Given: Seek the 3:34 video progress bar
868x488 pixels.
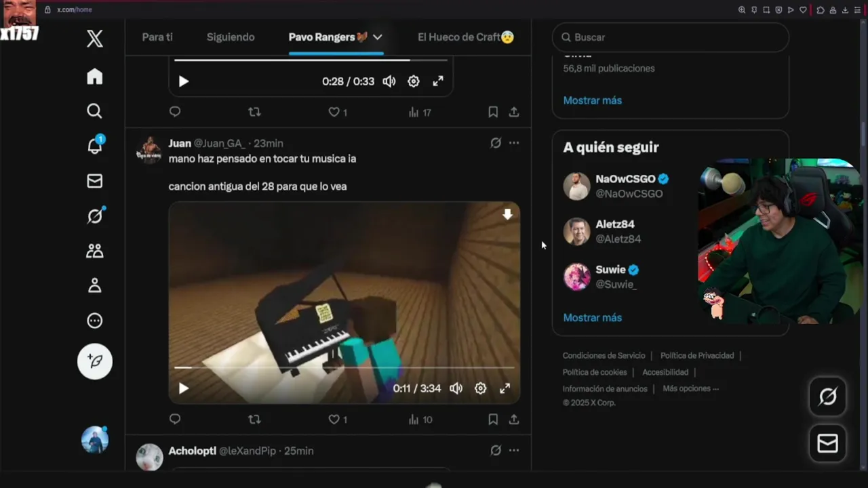Looking at the screenshot, I should 344,367.
